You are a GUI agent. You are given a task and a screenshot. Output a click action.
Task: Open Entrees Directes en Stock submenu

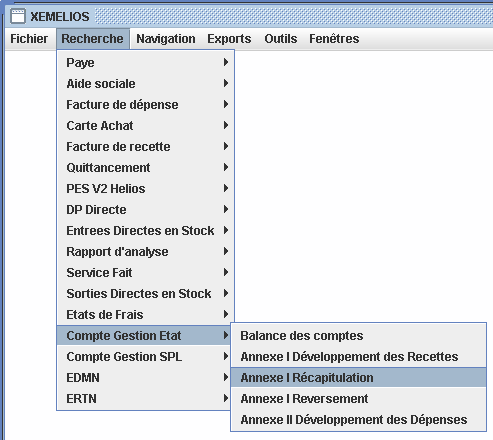tap(146, 231)
